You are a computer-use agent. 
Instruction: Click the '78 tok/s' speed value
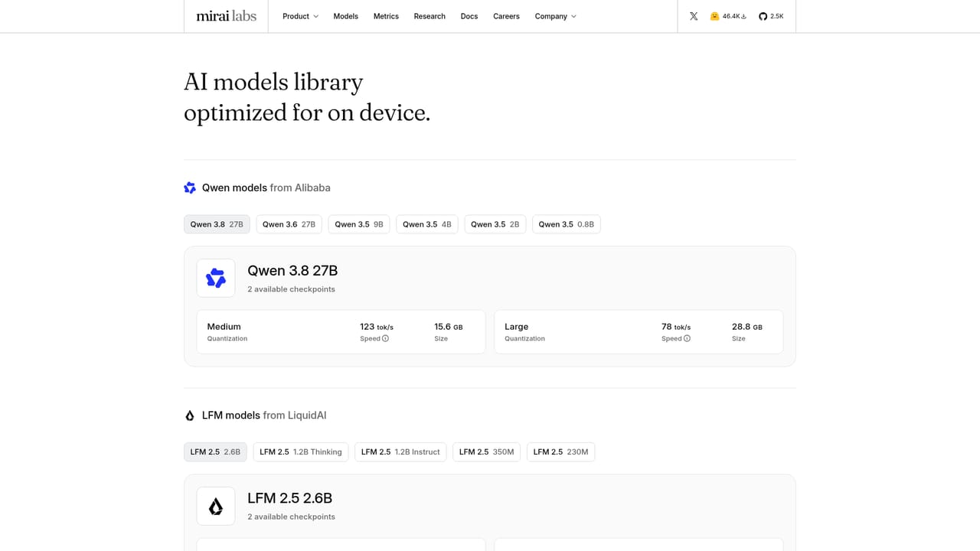pos(676,327)
